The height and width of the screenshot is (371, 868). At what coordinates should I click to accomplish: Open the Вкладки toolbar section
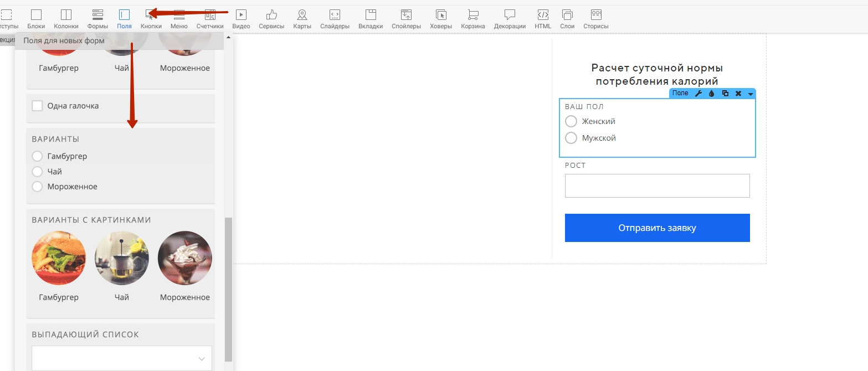tap(371, 19)
